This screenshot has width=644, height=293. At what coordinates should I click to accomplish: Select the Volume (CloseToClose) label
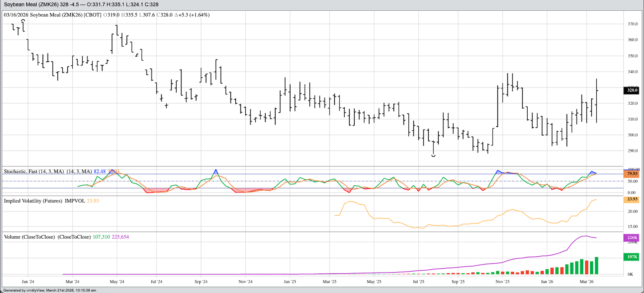coord(29,237)
